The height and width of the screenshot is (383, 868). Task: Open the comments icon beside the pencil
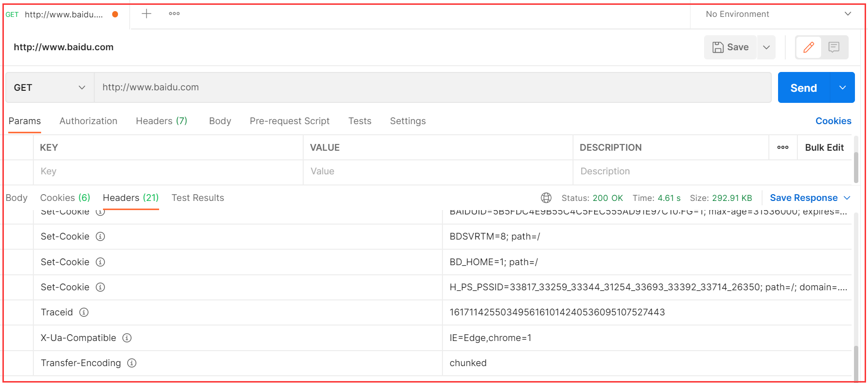[834, 47]
